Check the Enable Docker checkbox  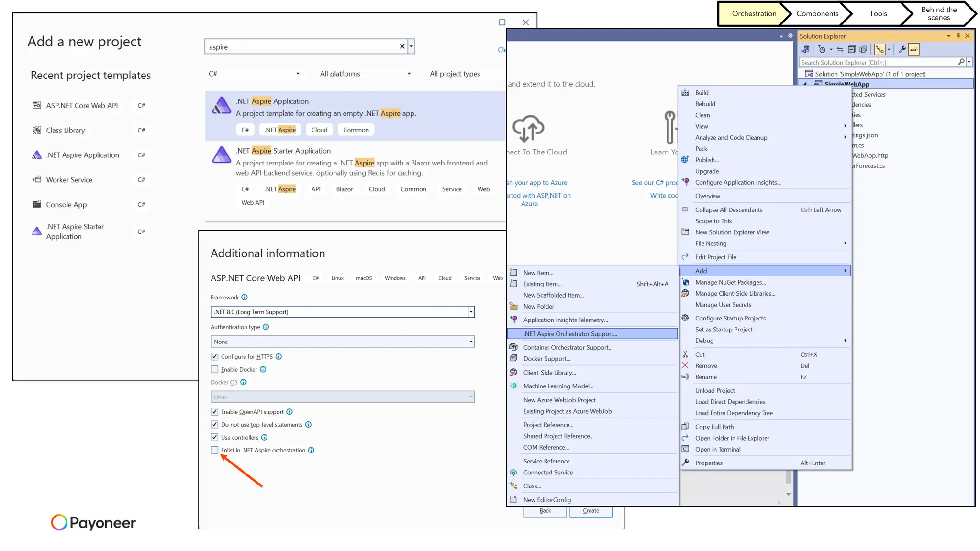pyautogui.click(x=214, y=369)
